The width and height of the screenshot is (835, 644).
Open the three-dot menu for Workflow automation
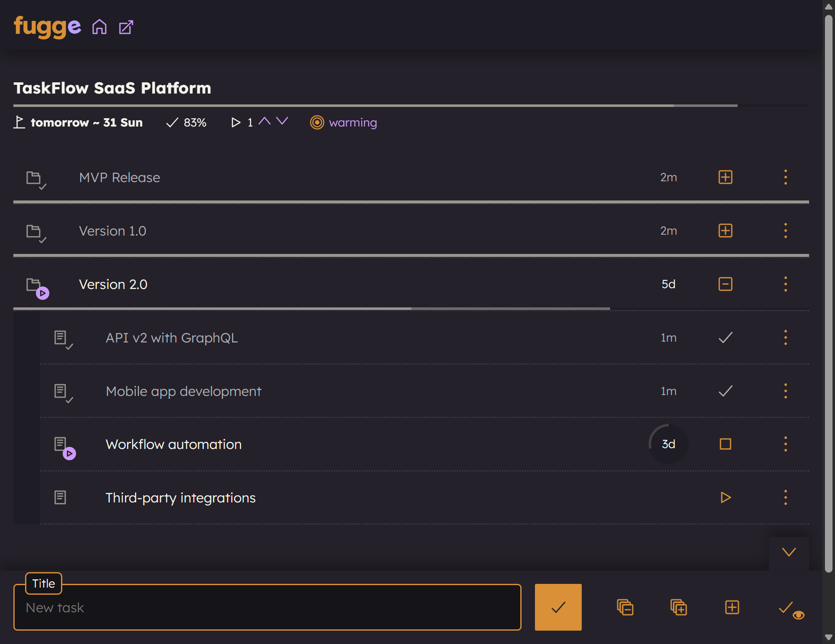click(x=785, y=444)
